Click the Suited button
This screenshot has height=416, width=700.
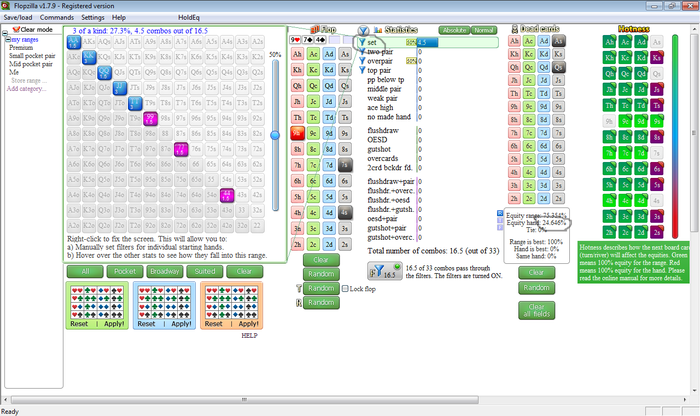coord(205,271)
